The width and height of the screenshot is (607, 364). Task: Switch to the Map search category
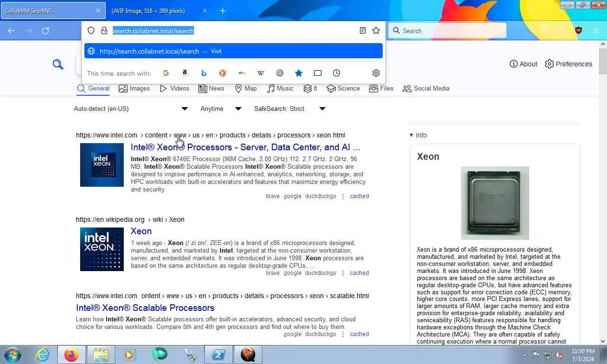click(x=246, y=89)
